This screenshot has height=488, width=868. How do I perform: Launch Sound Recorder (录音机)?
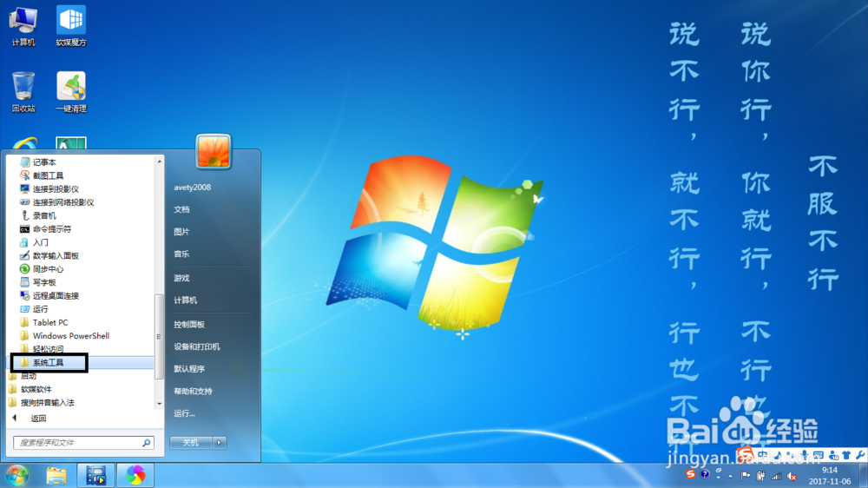37,215
